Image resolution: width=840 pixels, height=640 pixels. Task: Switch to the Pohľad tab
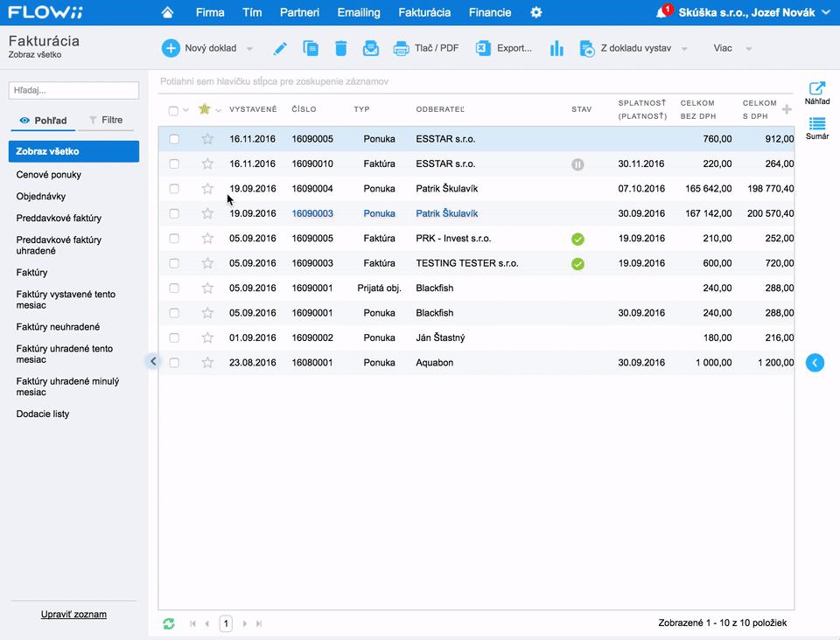pyautogui.click(x=44, y=121)
